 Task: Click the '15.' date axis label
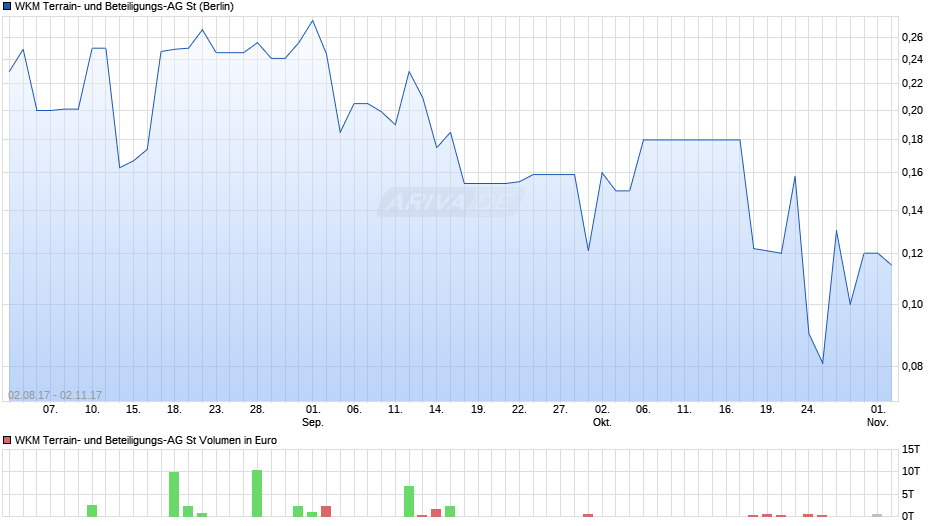coord(133,410)
